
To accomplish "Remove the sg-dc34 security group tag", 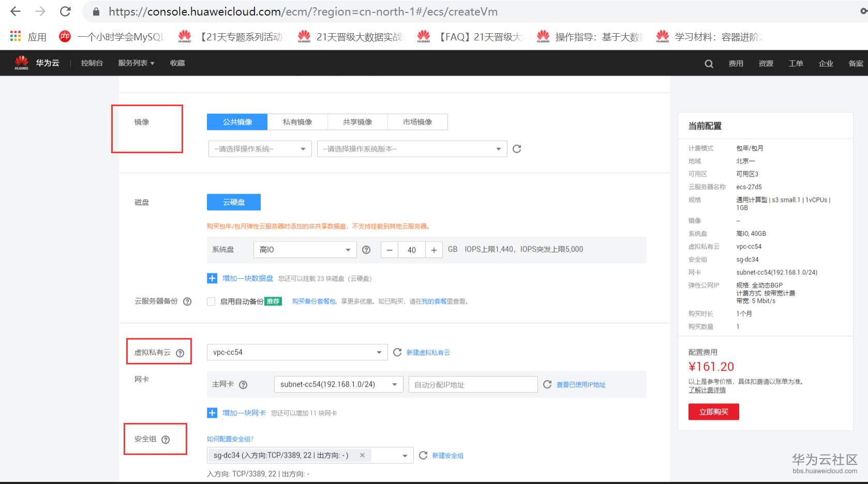I will (362, 455).
